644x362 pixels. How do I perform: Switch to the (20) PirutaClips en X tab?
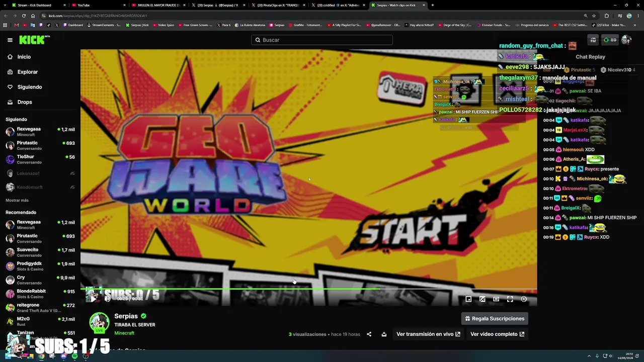point(278,5)
